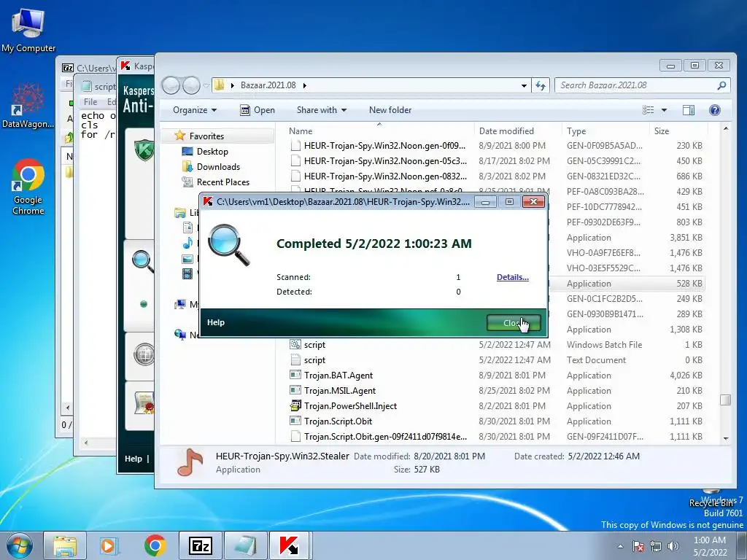This screenshot has height=560, width=747.
Task: Click the file list scrollbar thumb
Action: pos(725,400)
